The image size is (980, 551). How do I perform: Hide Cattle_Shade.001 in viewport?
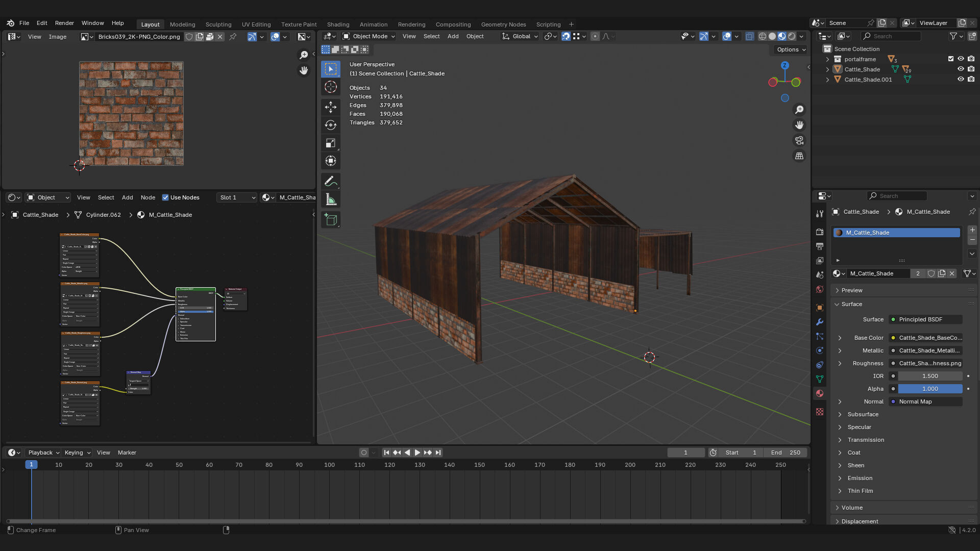[x=961, y=80]
